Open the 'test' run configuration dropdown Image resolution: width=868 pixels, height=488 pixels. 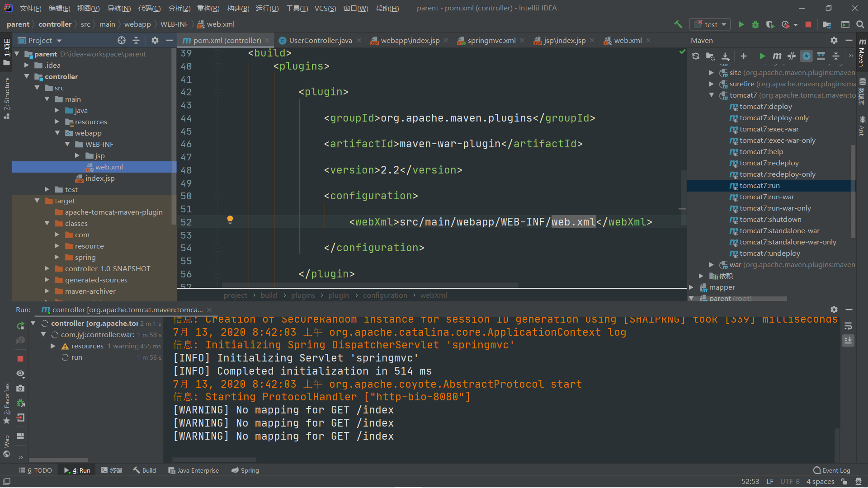[710, 24]
